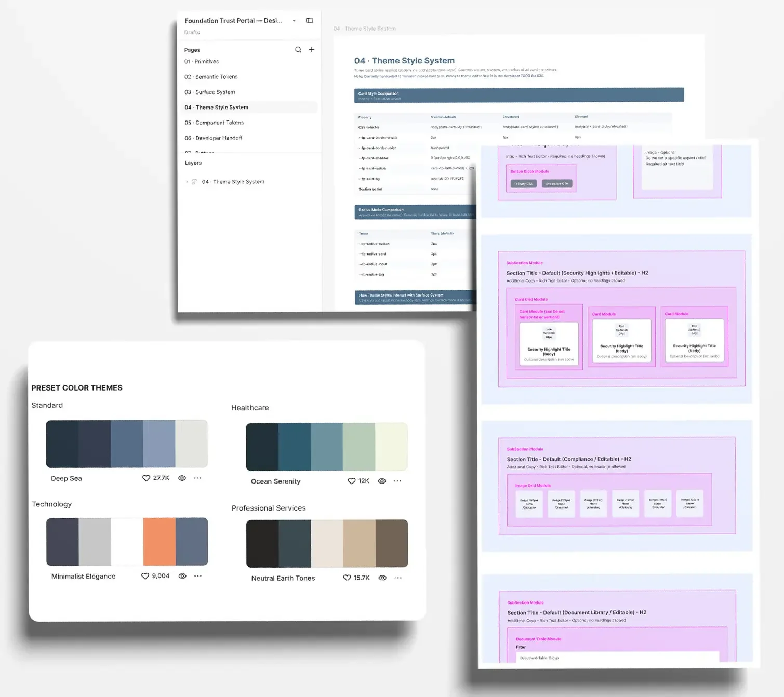
Task: Click the Compliance section title
Action: [x=569, y=460]
